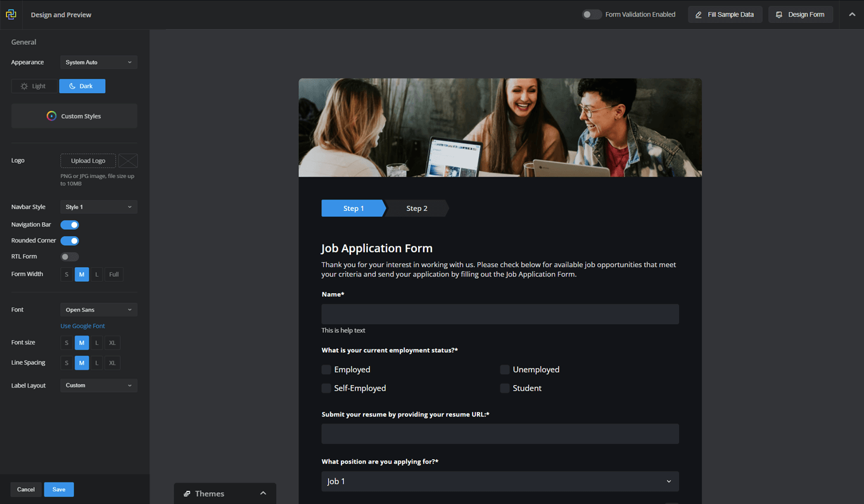The image size is (864, 504).
Task: Select the Step 1 tab
Action: tap(353, 208)
